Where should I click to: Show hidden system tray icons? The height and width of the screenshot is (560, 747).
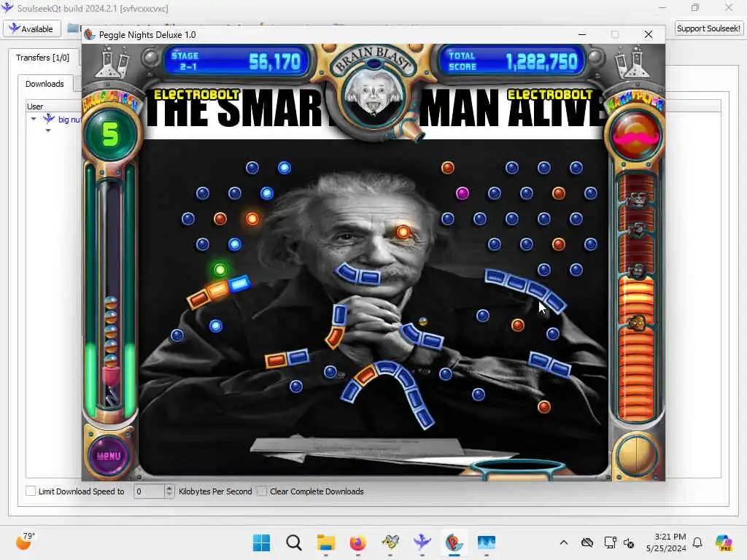[564, 542]
